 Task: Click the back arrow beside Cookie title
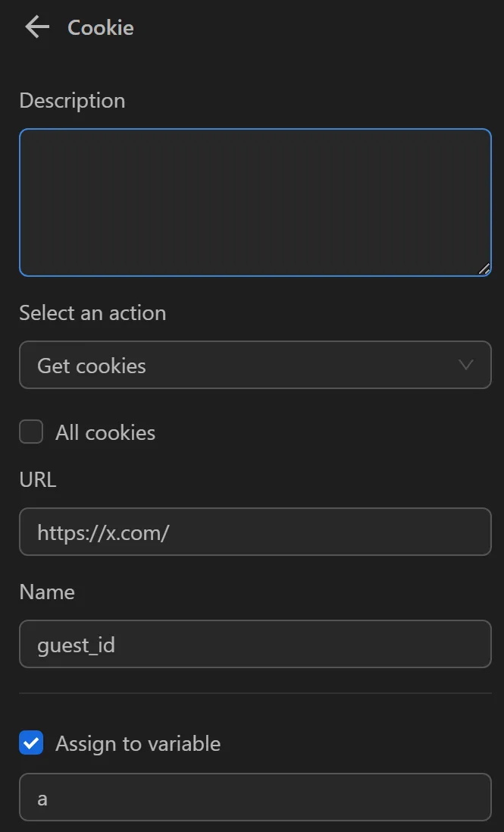pos(36,27)
